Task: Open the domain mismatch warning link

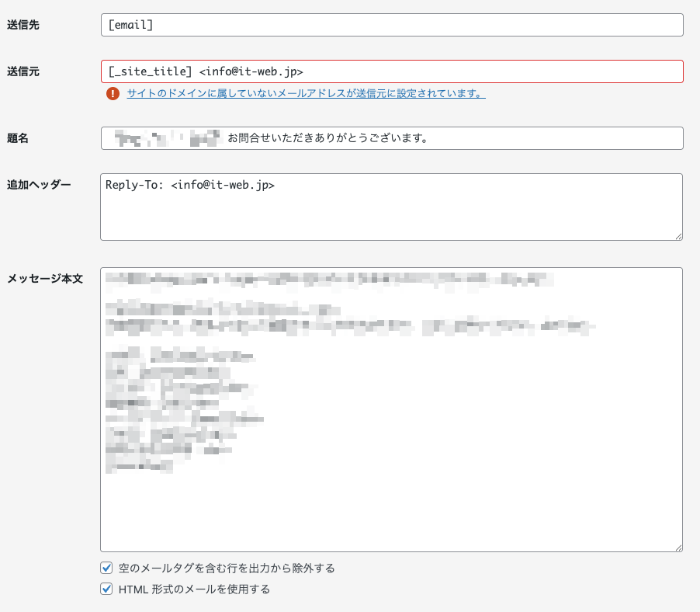Action: click(307, 93)
